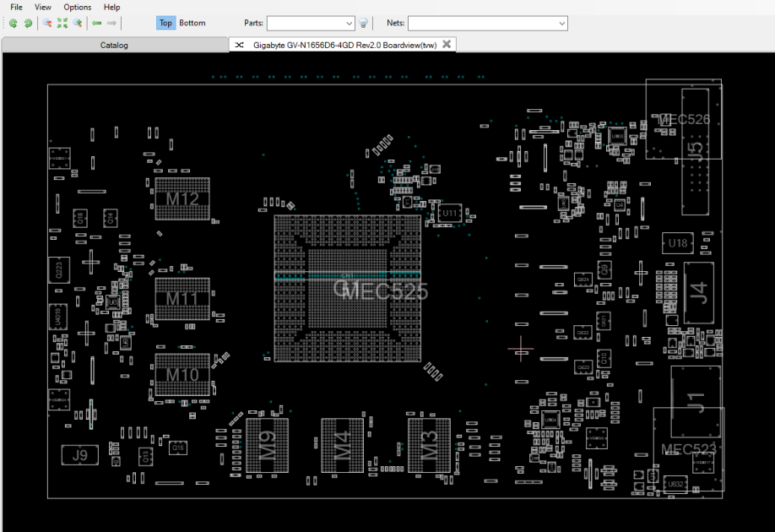Open the File menu
This screenshot has height=532, width=775.
[16, 7]
